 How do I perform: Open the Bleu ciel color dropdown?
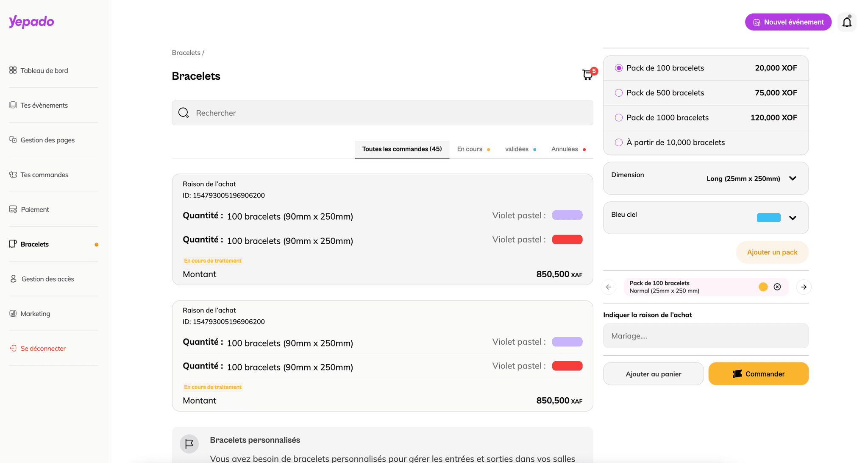(792, 218)
